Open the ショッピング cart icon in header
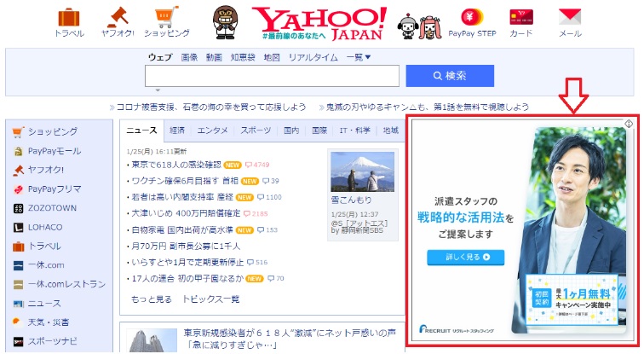The height and width of the screenshot is (354, 644). (167, 17)
